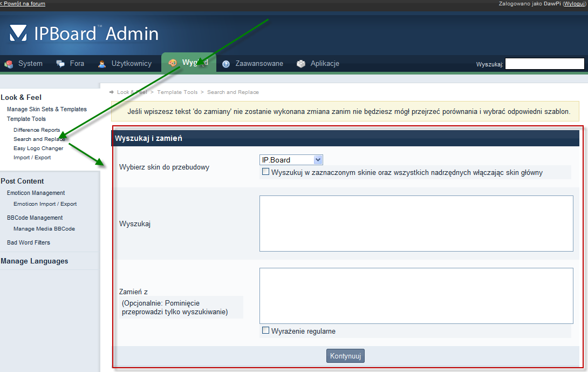Click the Zaawansowane tab icon
Image resolution: width=588 pixels, height=372 pixels.
pyautogui.click(x=226, y=64)
